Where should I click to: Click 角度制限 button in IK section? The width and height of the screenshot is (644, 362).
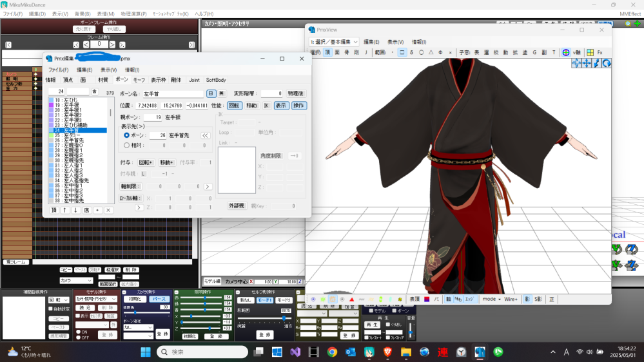[x=271, y=155]
